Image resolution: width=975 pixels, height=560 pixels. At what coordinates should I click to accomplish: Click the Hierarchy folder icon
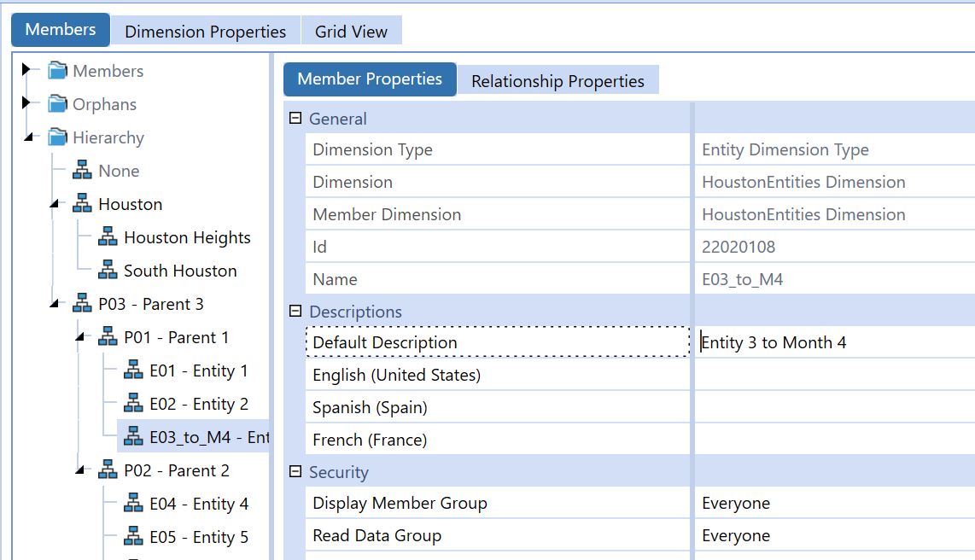click(x=57, y=137)
